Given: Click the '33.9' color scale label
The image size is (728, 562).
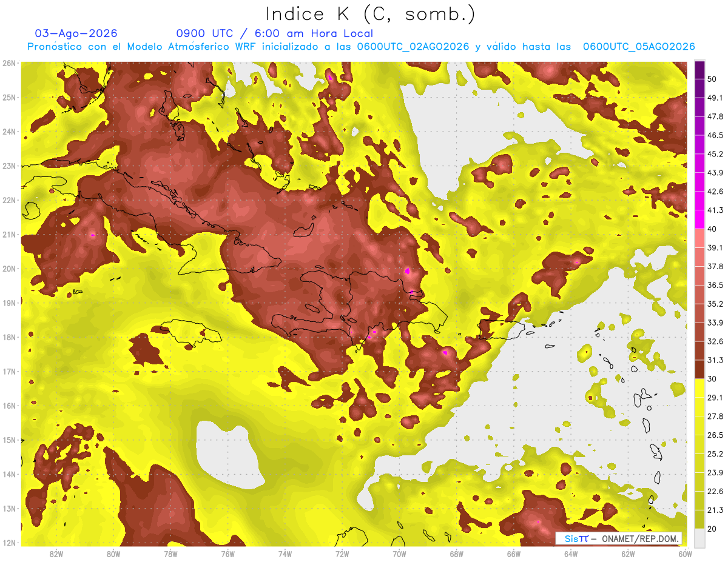Looking at the screenshot, I should pos(715,323).
